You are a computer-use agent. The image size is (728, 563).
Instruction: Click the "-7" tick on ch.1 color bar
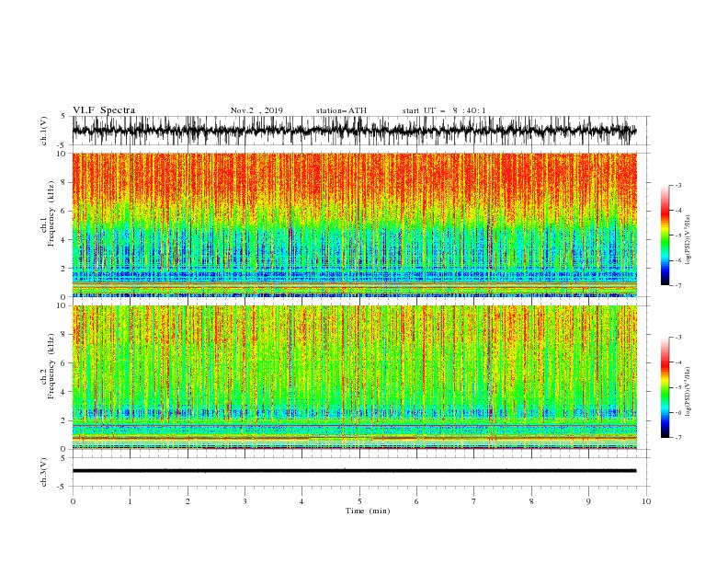[678, 285]
